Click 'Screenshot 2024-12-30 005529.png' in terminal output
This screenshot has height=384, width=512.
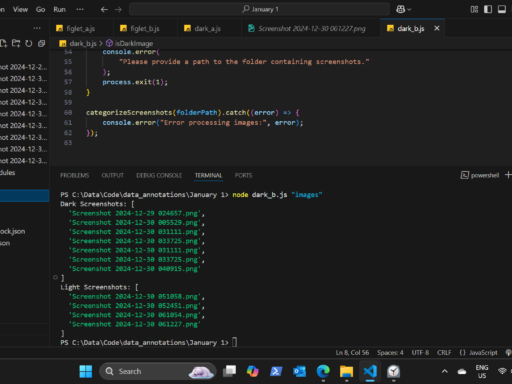[x=135, y=223]
